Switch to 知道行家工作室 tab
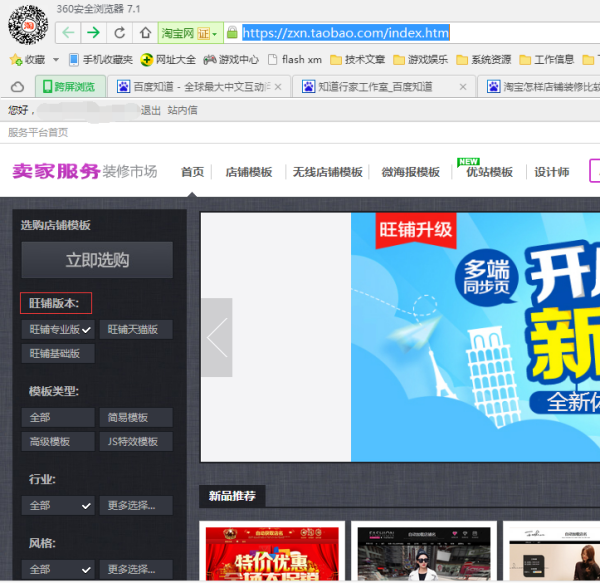 (383, 87)
